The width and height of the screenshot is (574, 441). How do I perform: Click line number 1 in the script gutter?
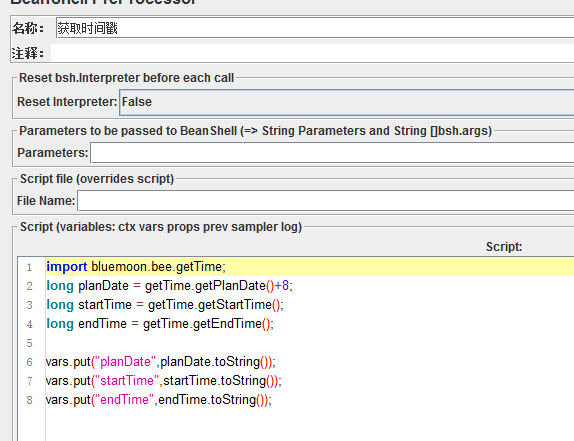(29, 267)
